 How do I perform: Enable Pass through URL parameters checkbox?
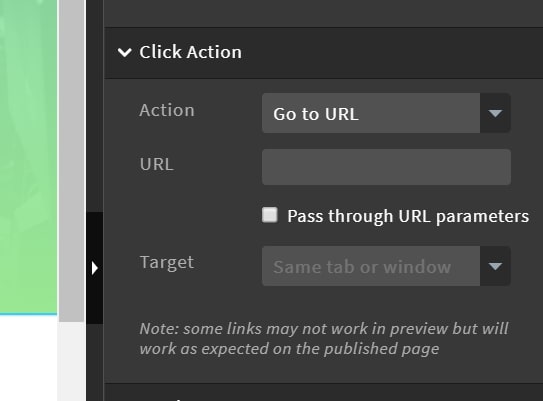click(x=270, y=215)
